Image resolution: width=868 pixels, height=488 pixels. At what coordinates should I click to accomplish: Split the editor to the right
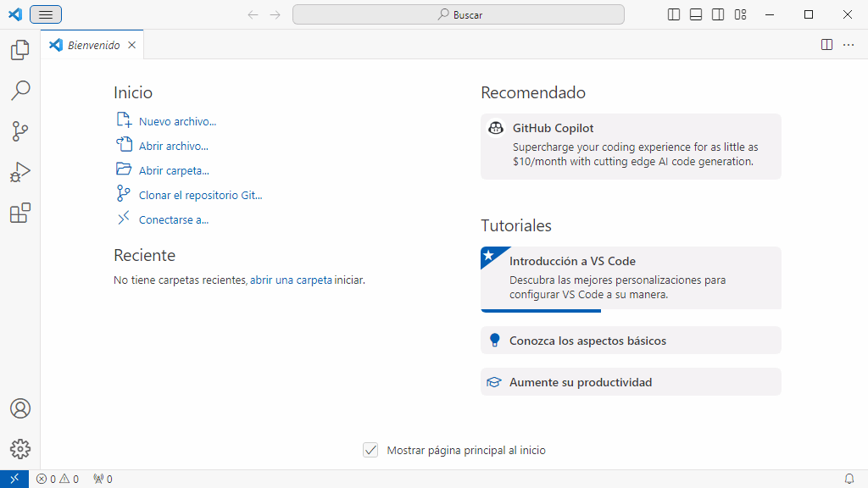point(826,45)
